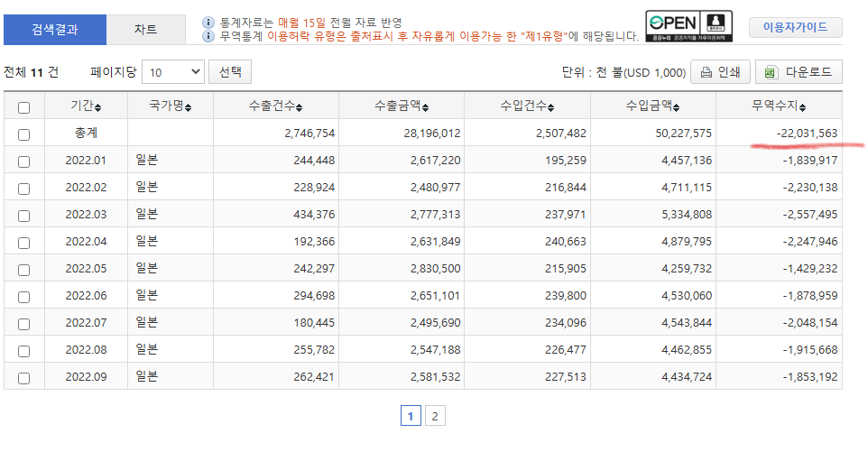Check the 총계 total row checkbox

pos(24,134)
